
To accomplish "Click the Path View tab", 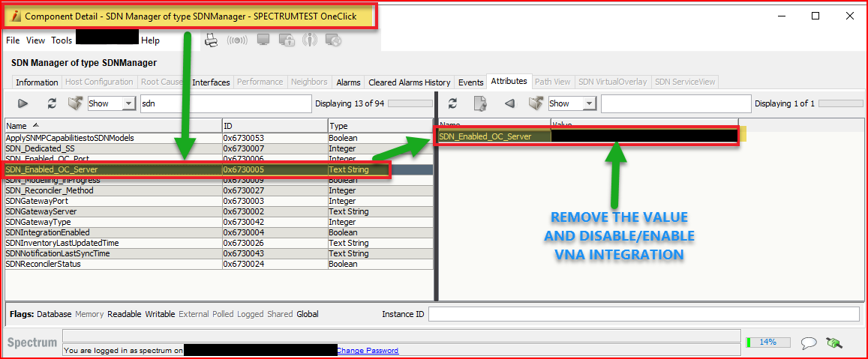I will pos(552,82).
